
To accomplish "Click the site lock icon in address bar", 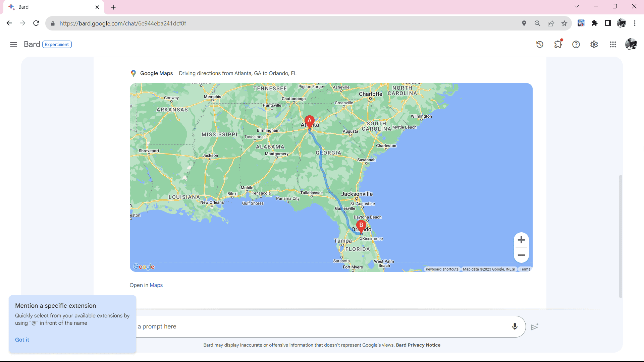I will pos(53,23).
